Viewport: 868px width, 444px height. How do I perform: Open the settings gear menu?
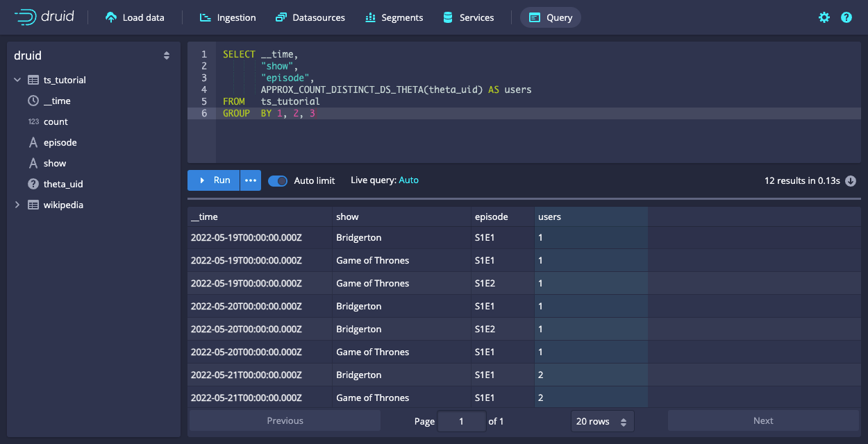click(824, 17)
